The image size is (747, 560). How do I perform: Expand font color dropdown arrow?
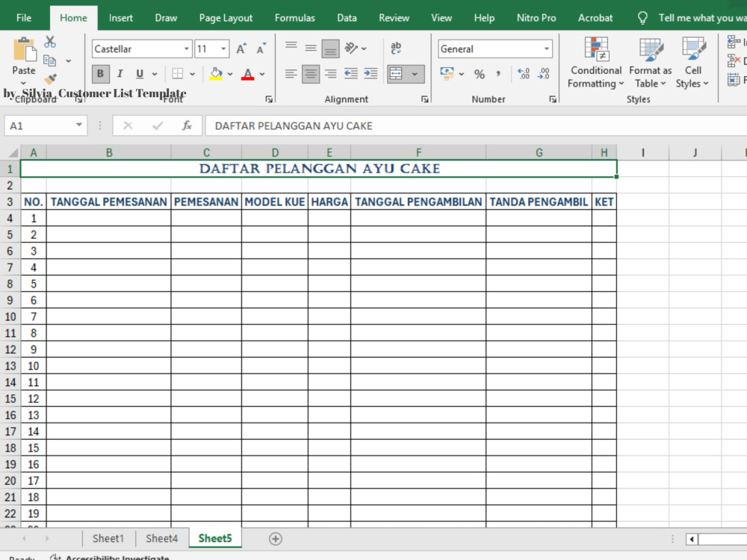pyautogui.click(x=262, y=74)
